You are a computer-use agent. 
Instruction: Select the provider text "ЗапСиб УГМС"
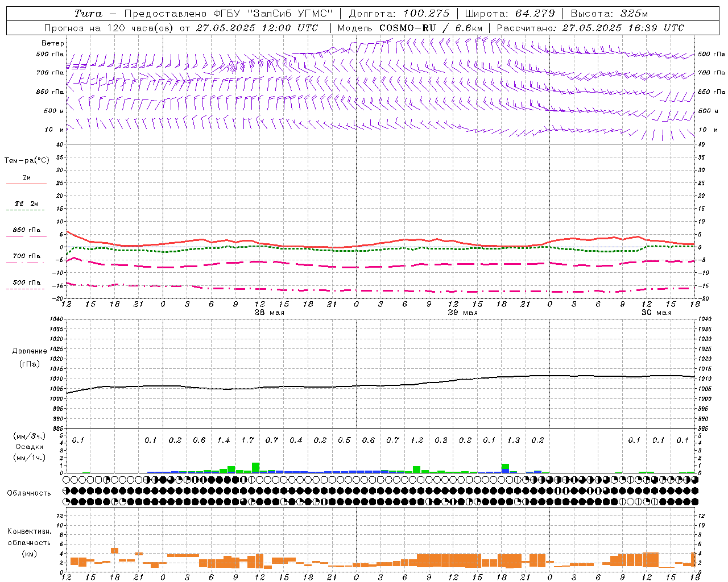tap(290, 14)
